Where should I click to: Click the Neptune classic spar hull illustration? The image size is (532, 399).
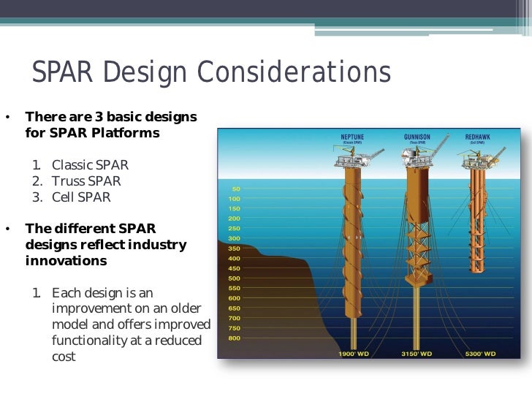pyautogui.click(x=353, y=243)
